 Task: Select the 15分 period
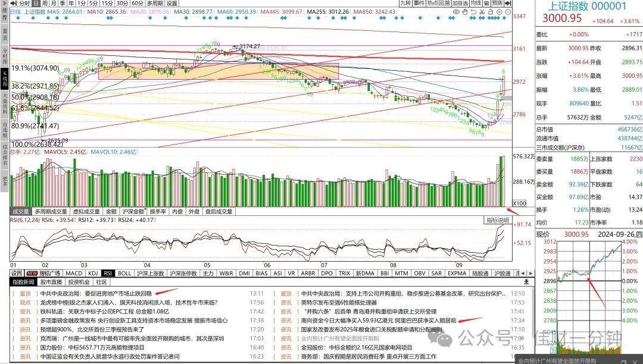107,4
